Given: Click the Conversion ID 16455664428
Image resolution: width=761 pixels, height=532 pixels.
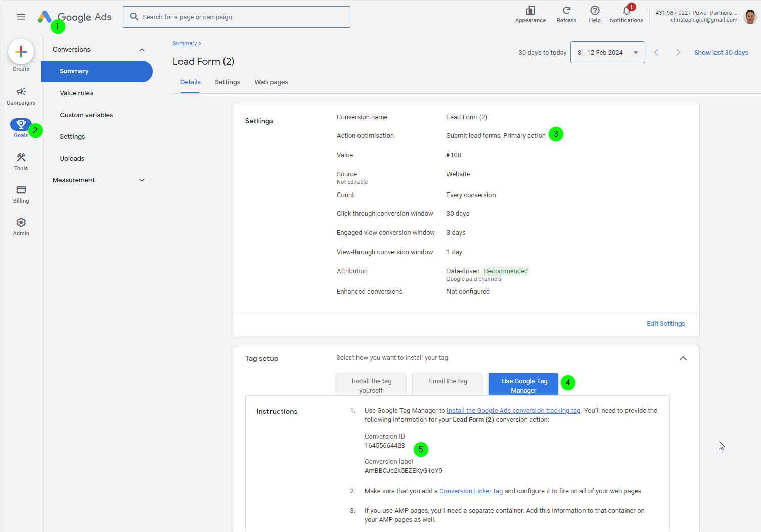Looking at the screenshot, I should (384, 446).
